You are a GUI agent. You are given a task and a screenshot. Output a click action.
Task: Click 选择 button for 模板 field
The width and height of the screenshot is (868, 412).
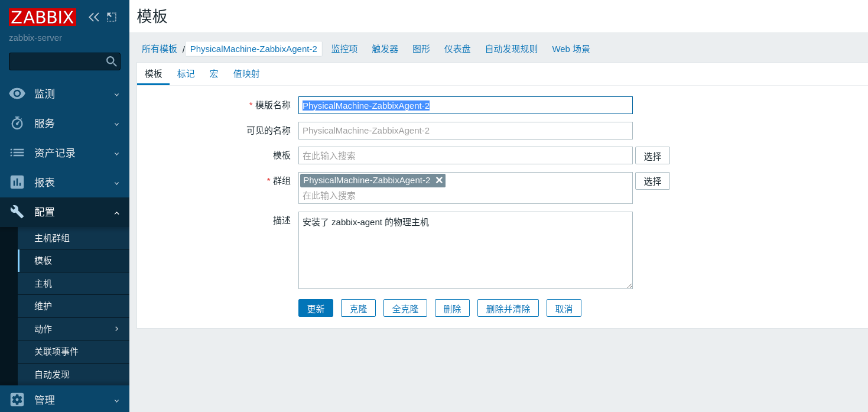pyautogui.click(x=652, y=155)
